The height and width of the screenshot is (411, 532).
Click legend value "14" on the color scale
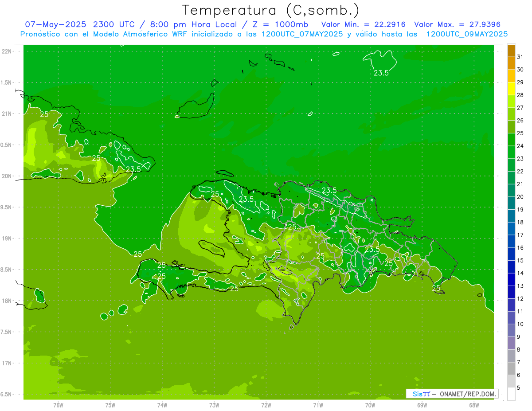click(x=520, y=273)
